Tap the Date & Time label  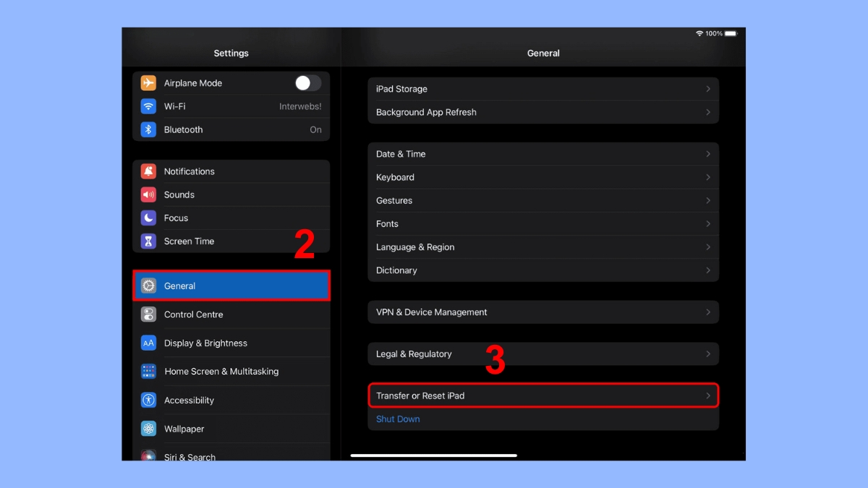click(x=401, y=154)
